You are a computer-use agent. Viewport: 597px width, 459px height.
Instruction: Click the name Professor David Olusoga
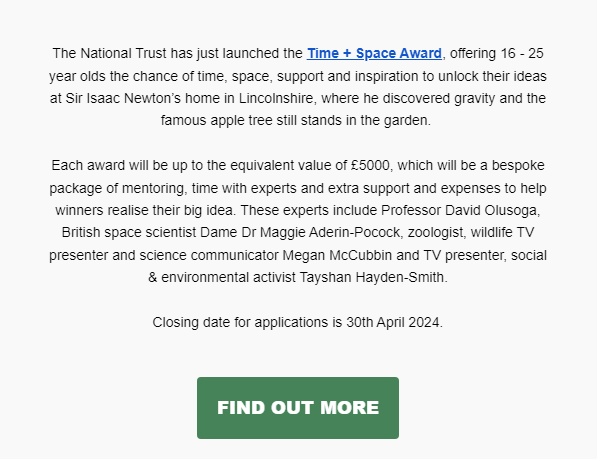[459, 210]
